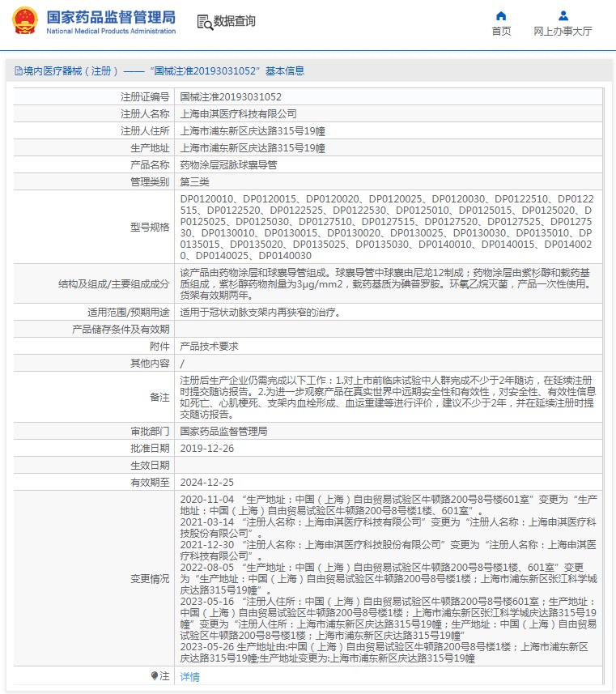Viewport: 616px width, 694px height.
Task: Click attachment value 产品技术要求
Action: (210, 346)
